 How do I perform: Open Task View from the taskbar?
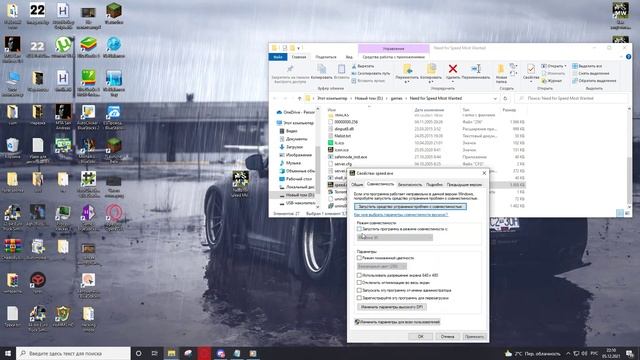tap(155, 353)
